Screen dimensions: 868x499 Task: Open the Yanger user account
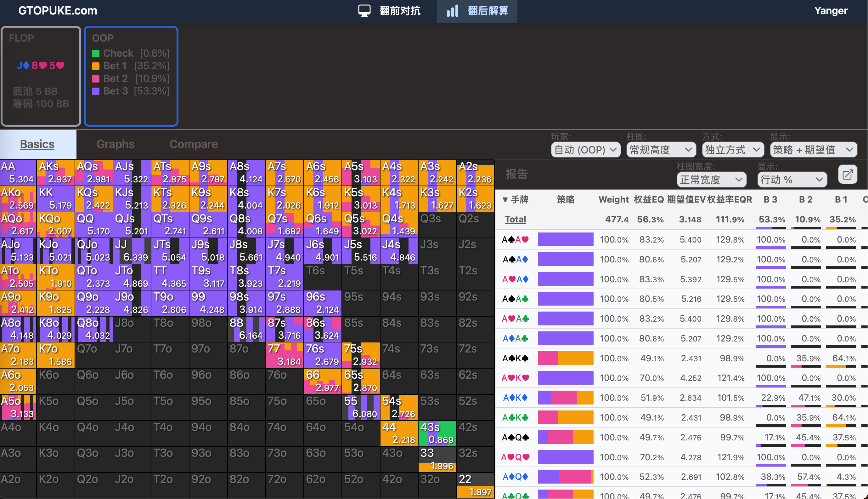pyautogui.click(x=831, y=11)
